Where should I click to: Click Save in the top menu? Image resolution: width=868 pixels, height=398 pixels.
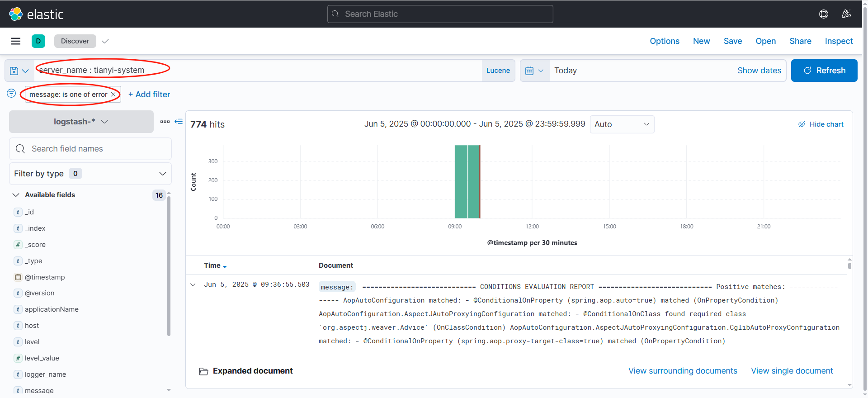(733, 41)
